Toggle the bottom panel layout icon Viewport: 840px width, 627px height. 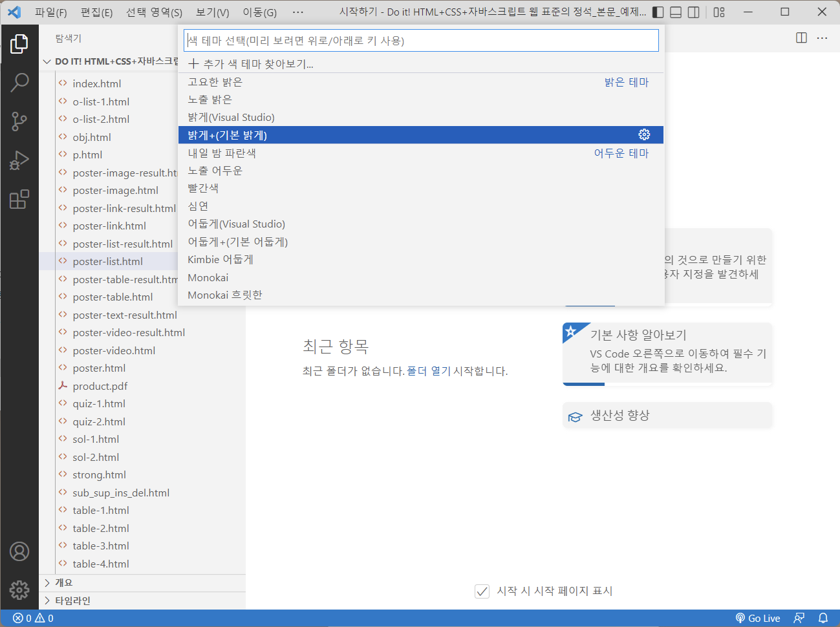pyautogui.click(x=676, y=12)
